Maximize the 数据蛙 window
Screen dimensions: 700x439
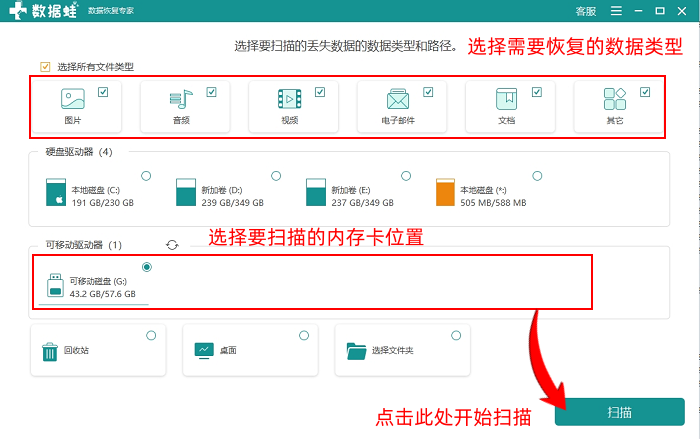coord(660,11)
